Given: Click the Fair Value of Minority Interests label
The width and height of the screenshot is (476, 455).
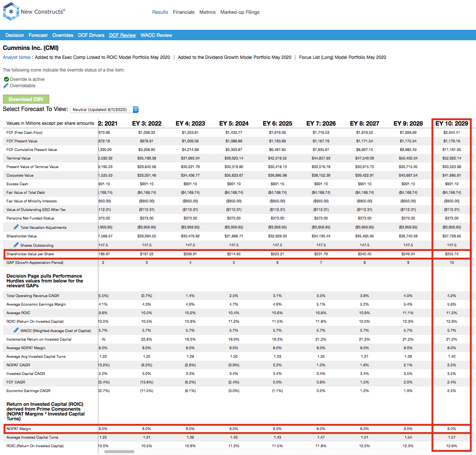Looking at the screenshot, I should pos(32,201).
